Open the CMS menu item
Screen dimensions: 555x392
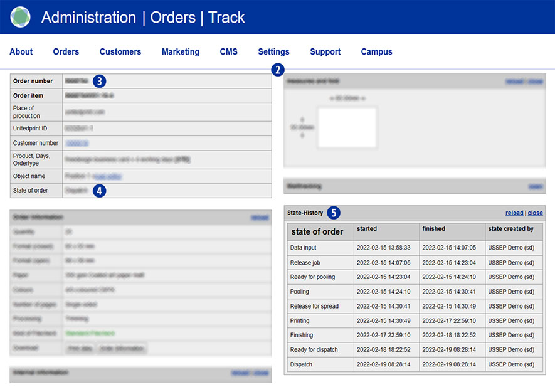pos(228,52)
